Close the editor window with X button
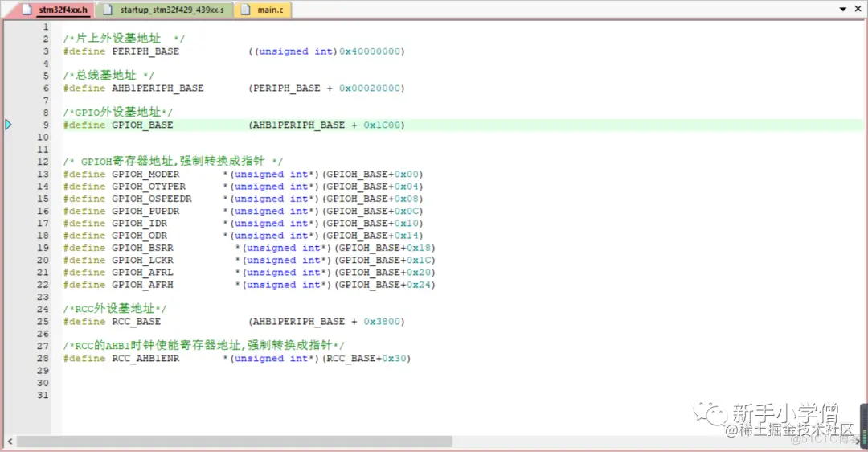 tap(858, 9)
